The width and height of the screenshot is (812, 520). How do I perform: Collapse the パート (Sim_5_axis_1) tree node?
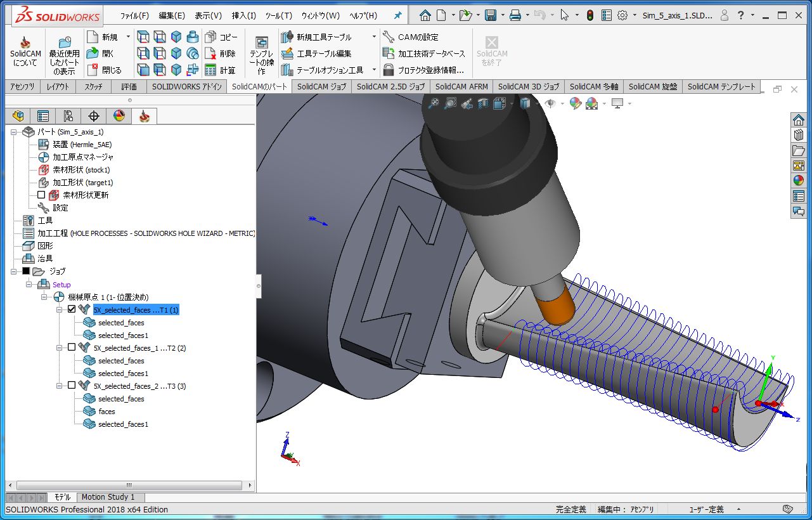point(14,132)
